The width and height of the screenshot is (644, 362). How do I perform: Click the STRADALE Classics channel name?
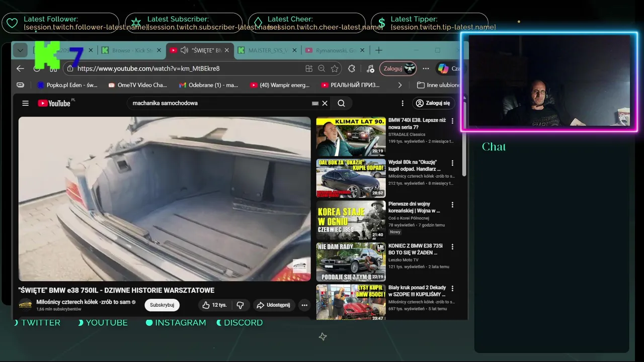pos(407,134)
